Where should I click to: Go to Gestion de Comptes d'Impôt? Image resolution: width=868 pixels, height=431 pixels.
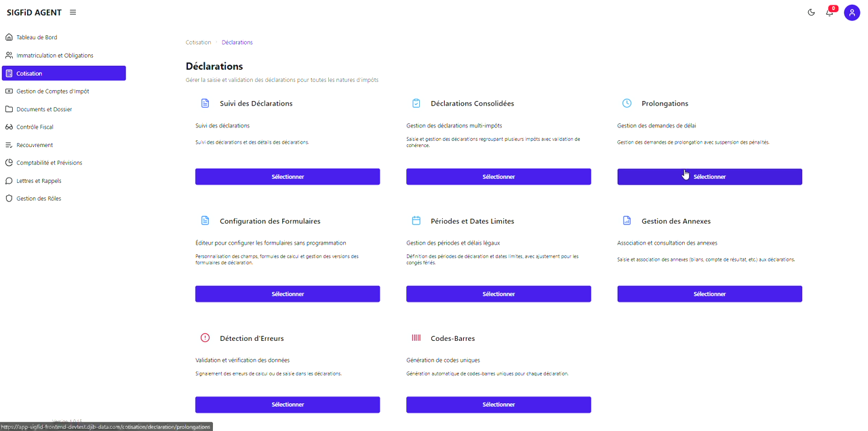52,91
